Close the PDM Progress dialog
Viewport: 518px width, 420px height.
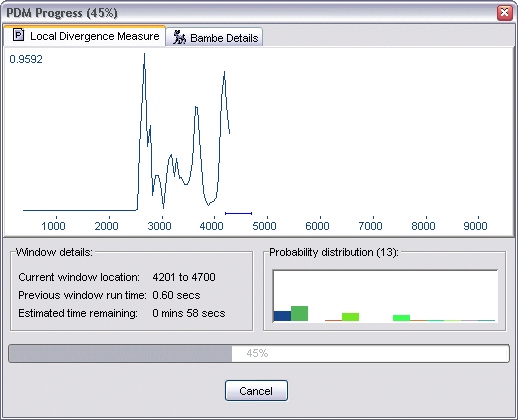click(x=505, y=13)
